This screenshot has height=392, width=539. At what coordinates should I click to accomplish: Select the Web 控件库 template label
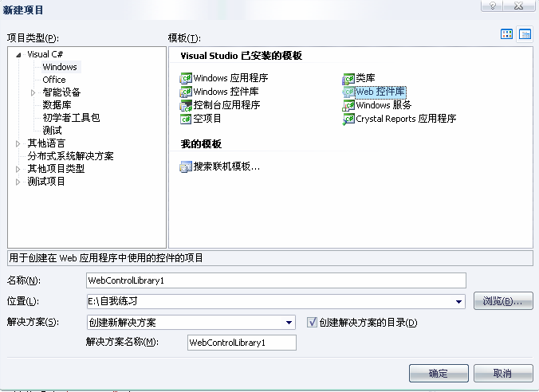[x=380, y=92]
